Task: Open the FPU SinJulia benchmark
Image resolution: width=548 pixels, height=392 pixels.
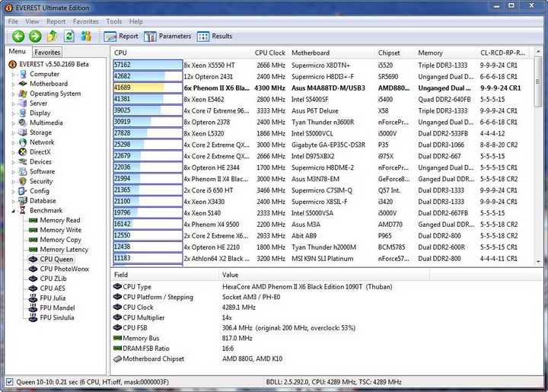Action: point(52,318)
